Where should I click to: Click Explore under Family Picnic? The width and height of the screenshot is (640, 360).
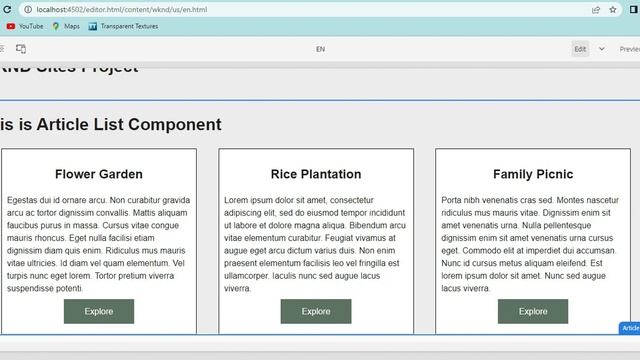[533, 311]
